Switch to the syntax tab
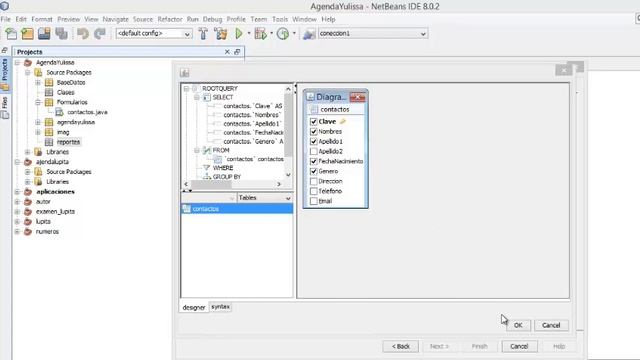Viewport: 640px width, 360px height. [220, 307]
